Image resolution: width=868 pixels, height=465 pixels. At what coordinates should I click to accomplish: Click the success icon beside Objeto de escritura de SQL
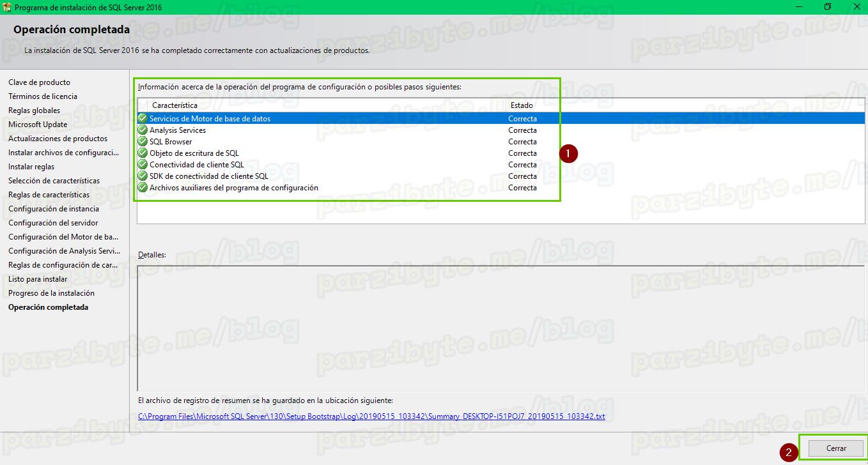[x=142, y=153]
